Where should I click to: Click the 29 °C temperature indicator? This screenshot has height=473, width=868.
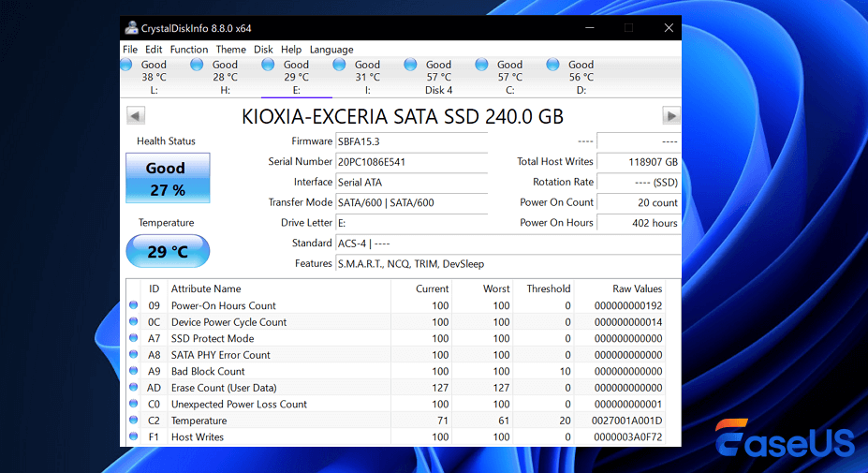pos(168,251)
